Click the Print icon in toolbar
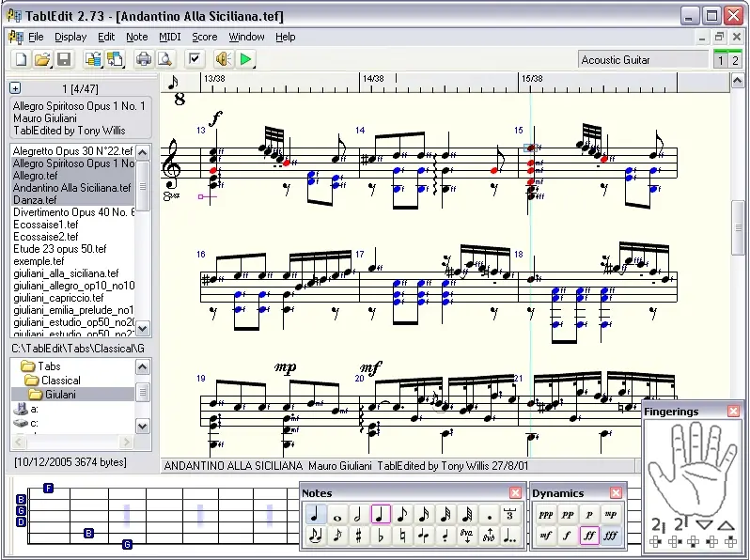The width and height of the screenshot is (750, 560). tap(143, 59)
